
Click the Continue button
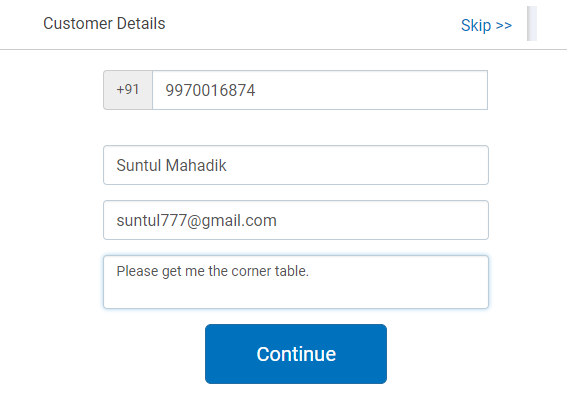coord(296,354)
